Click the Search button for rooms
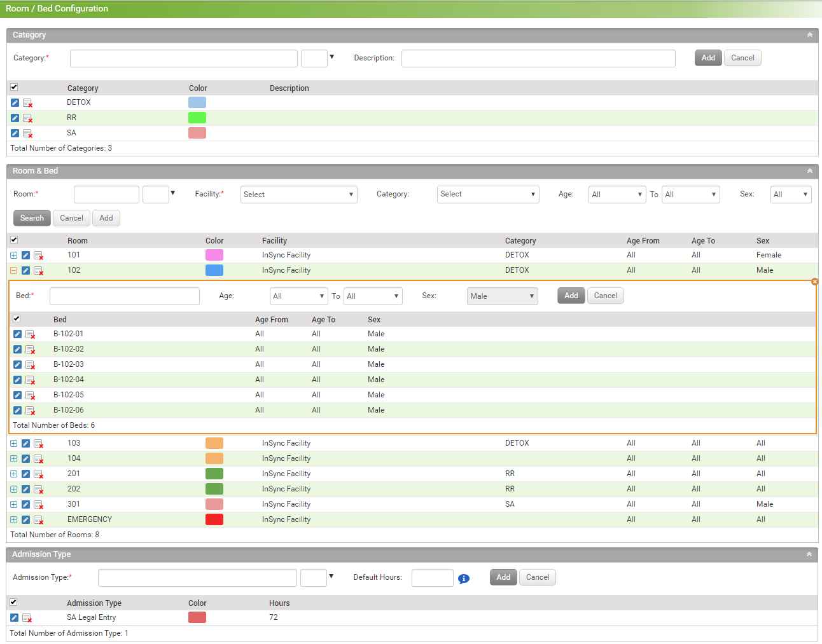The height and width of the screenshot is (644, 822). 32,218
